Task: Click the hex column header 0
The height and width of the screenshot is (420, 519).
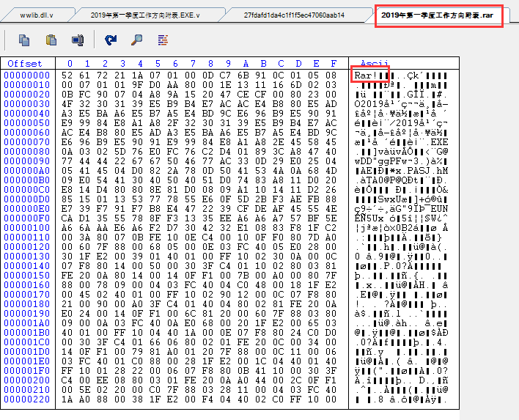Action: [x=67, y=64]
